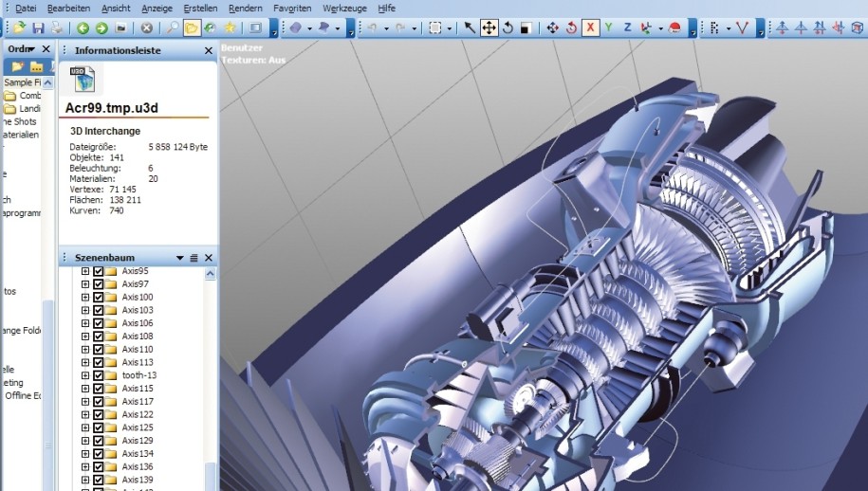Open the selection rectangle dropdown arrow

pyautogui.click(x=449, y=28)
